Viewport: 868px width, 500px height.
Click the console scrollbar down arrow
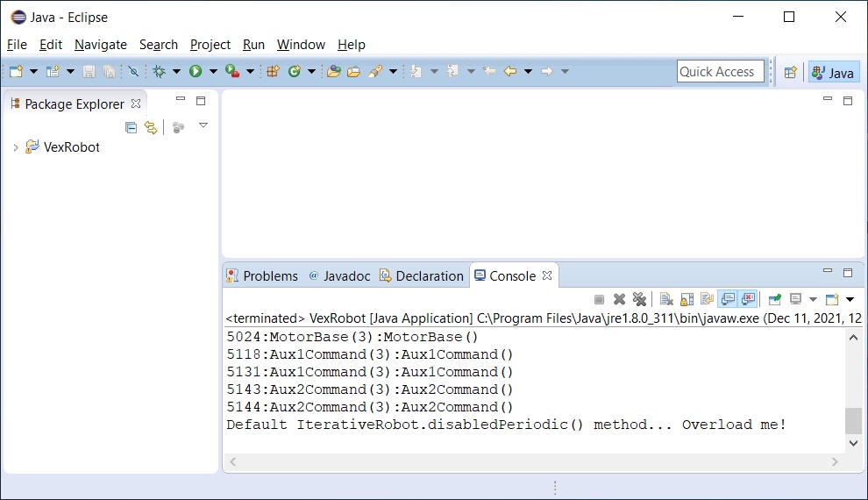[x=854, y=443]
